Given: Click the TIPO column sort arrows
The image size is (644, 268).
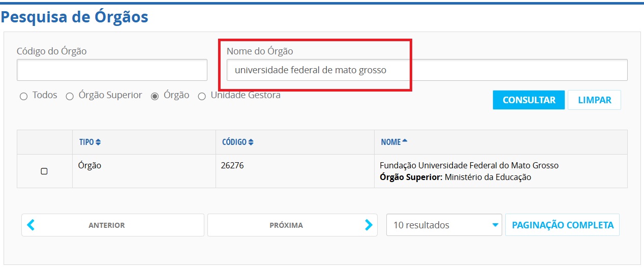Looking at the screenshot, I should point(98,142).
